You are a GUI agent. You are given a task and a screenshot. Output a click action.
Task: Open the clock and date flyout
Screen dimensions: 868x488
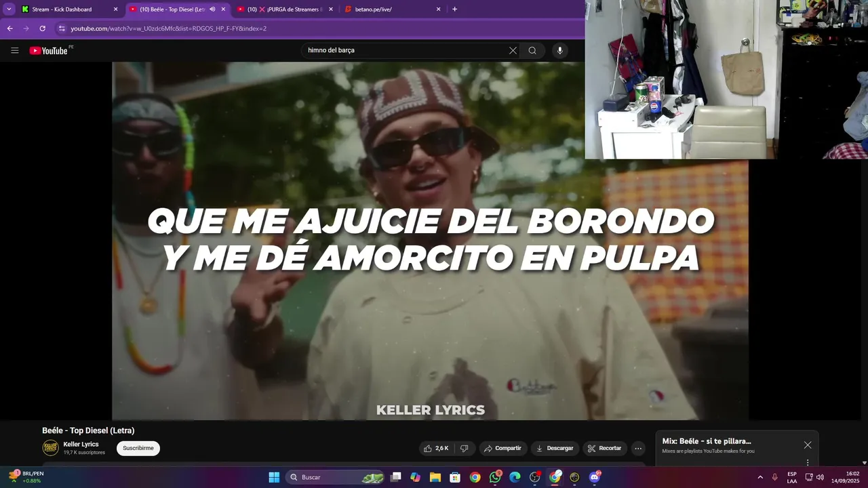[845, 477]
